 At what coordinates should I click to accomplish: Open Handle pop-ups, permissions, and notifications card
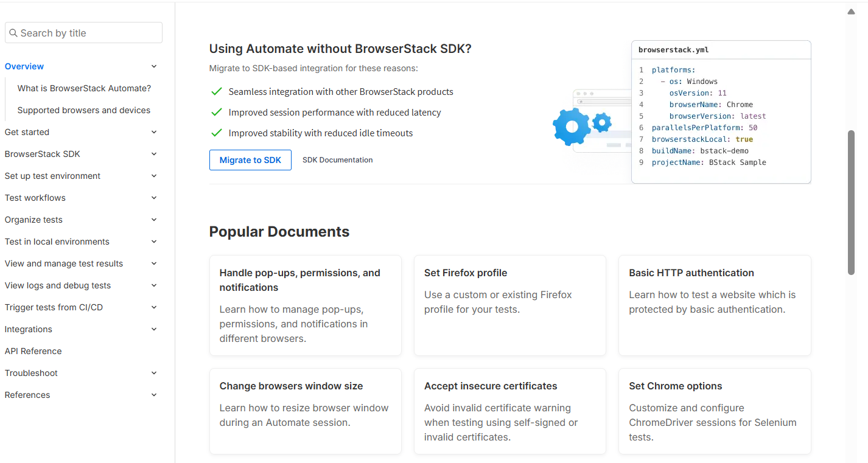(306, 305)
